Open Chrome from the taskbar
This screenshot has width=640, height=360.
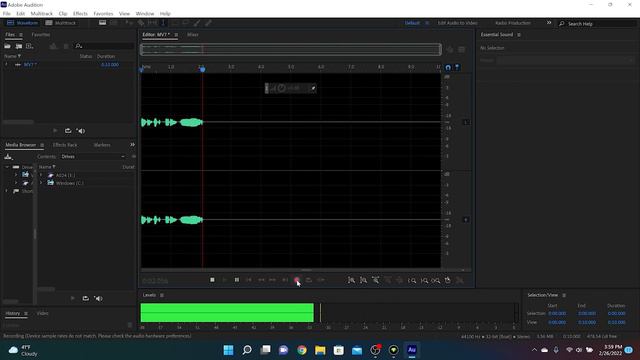[302, 350]
